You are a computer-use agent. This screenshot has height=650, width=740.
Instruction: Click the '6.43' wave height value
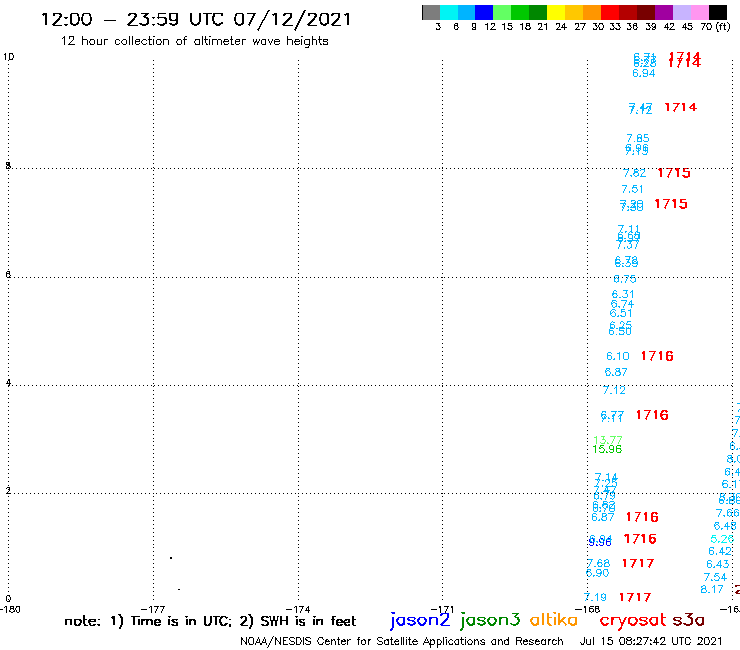[x=717, y=564]
